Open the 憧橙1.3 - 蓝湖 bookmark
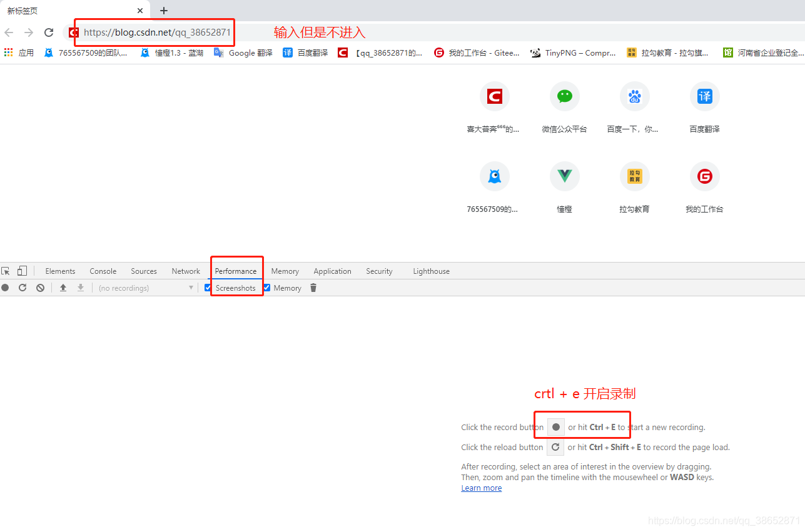 click(x=172, y=53)
